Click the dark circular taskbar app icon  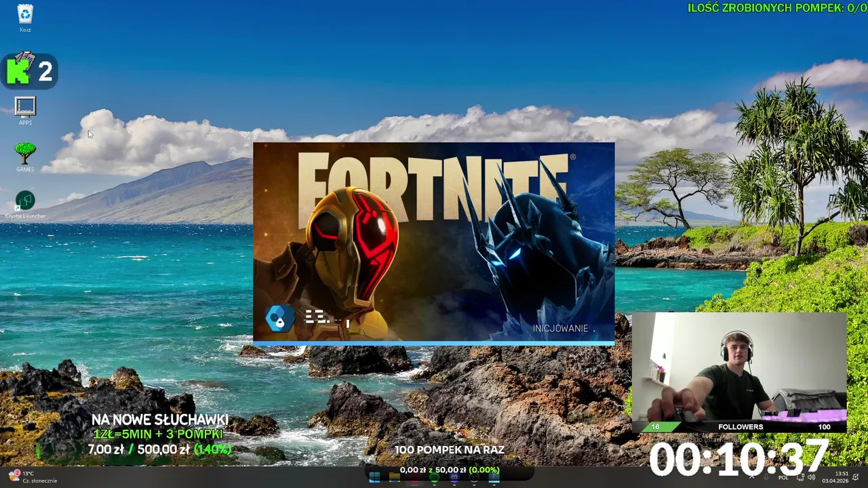[x=474, y=477]
